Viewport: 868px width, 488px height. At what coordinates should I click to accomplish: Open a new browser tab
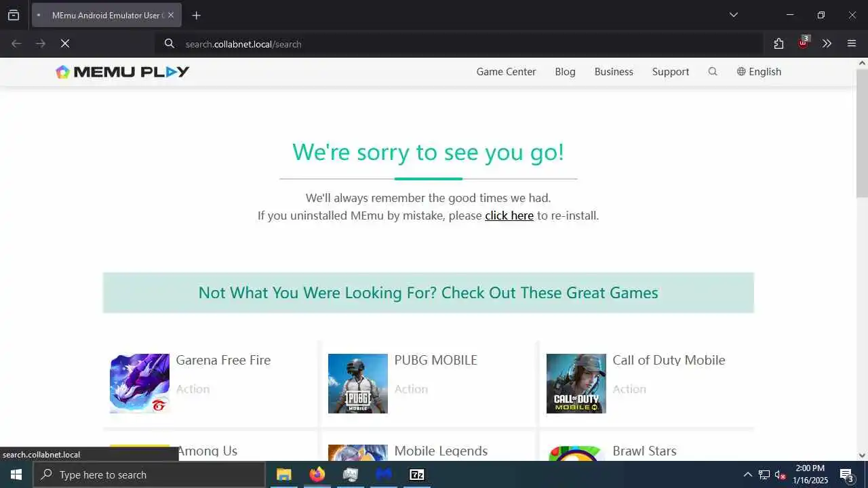(x=196, y=15)
